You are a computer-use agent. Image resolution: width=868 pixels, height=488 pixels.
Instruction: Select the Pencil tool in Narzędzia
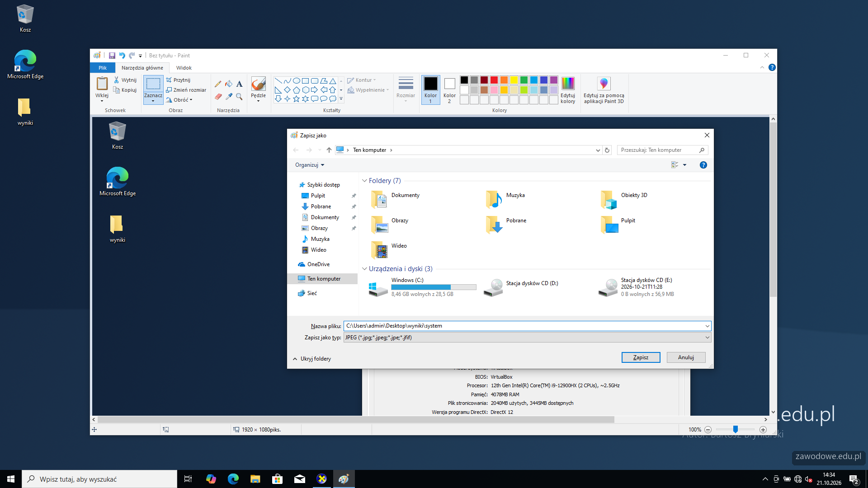[218, 84]
